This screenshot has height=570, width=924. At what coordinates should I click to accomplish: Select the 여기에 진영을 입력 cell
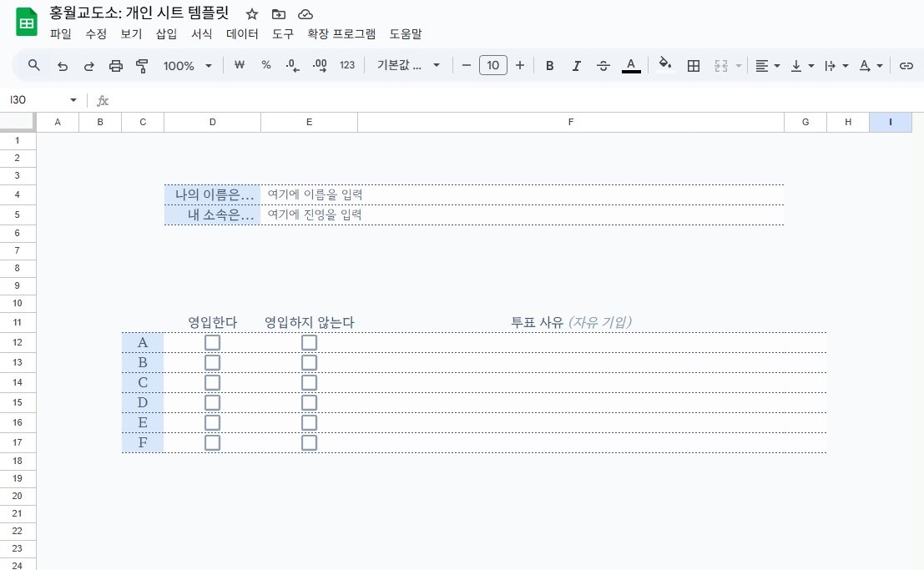click(x=523, y=214)
